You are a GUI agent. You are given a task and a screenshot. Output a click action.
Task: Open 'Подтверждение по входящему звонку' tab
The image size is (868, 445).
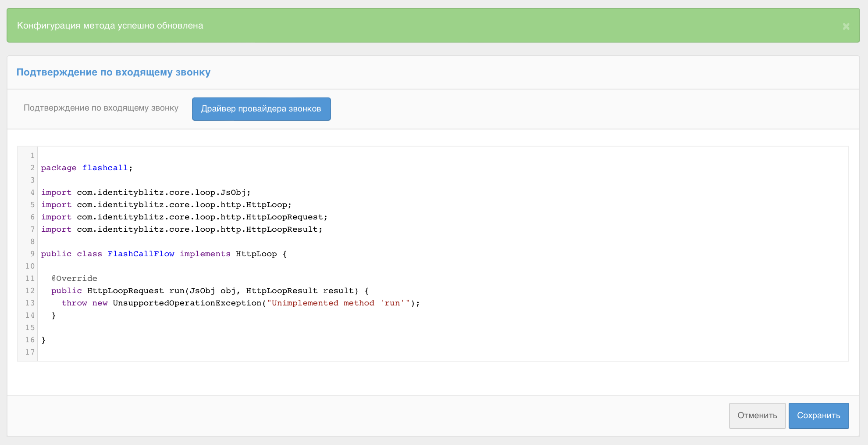coord(101,108)
